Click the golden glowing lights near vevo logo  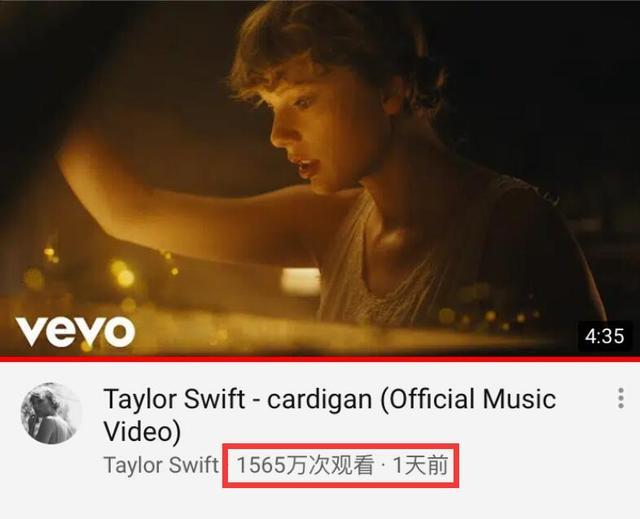82,277
